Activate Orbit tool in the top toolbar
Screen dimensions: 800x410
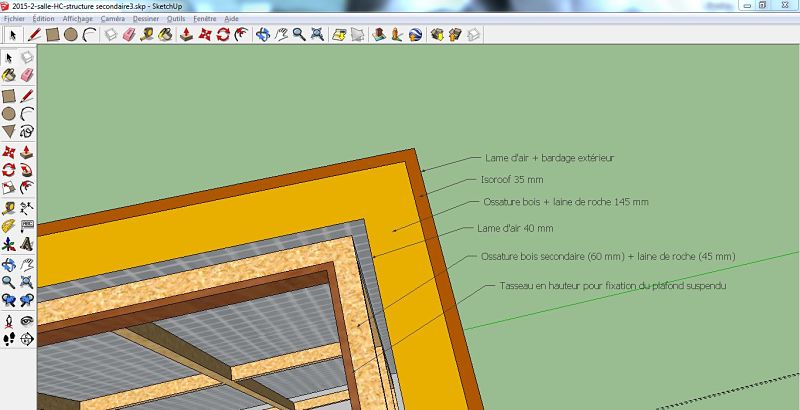point(263,34)
